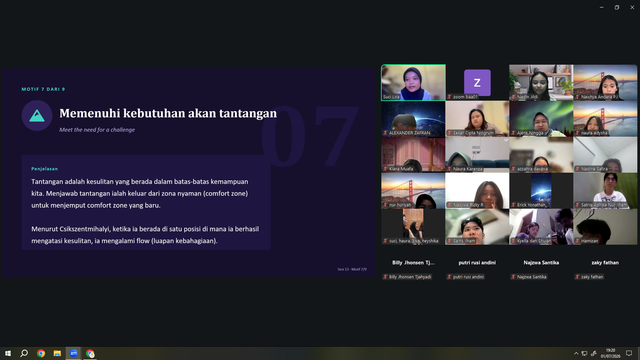Viewport: 640px width, 360px height.
Task: Click muted mic icon beside Kiara Muafa
Action: 385,169
